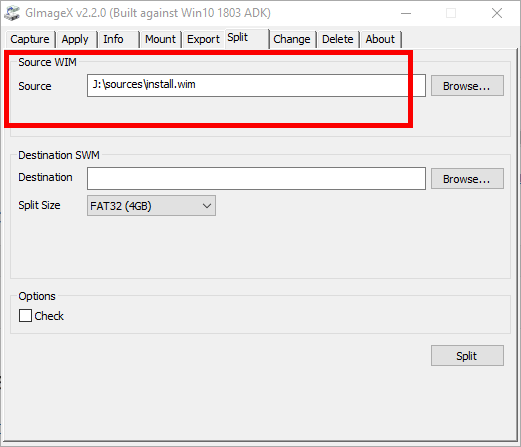Open the Split Size FAT32 (4GB) dropdown
521x447 pixels.
[151, 206]
